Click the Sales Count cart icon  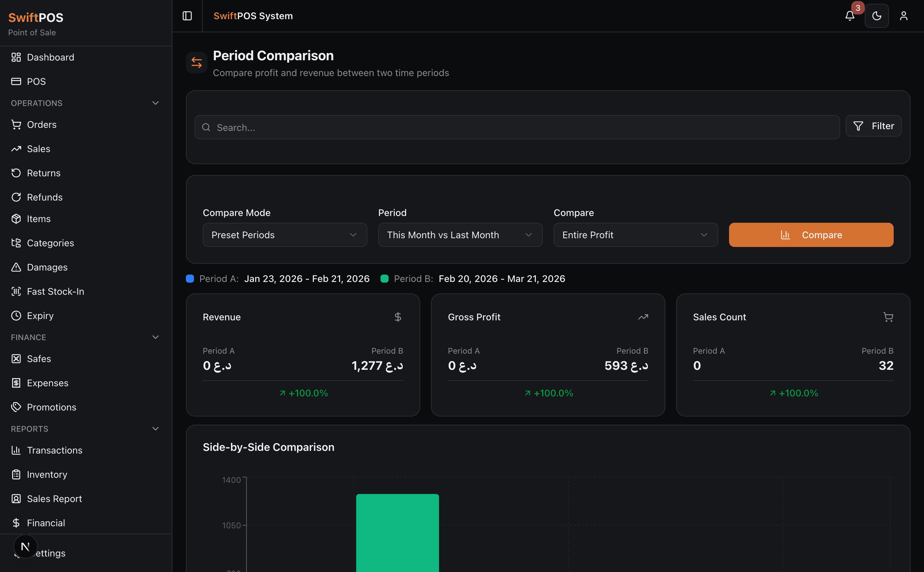tap(888, 317)
